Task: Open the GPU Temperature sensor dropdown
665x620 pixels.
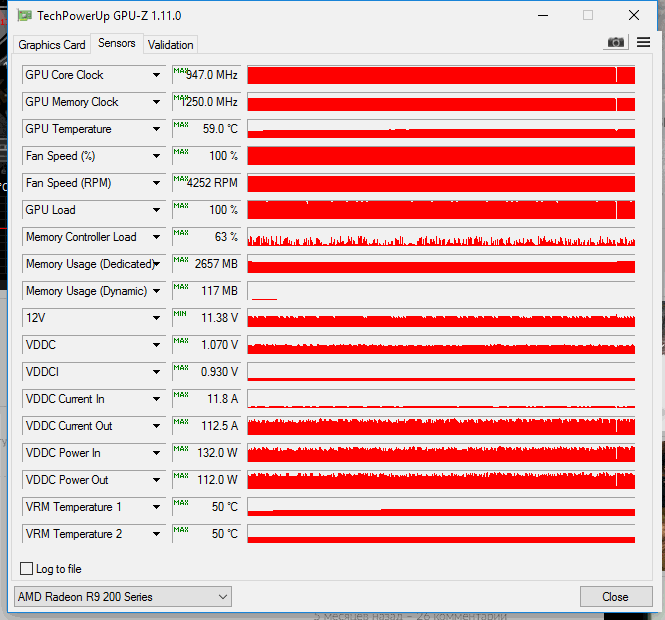Action: click(x=156, y=129)
